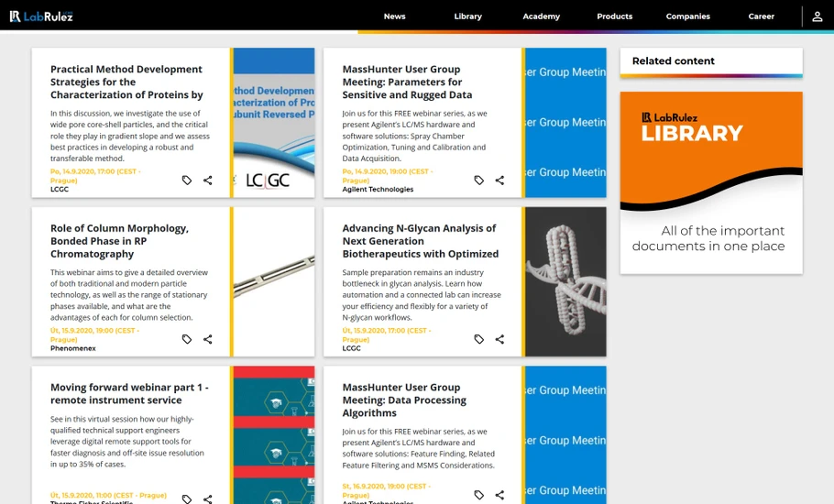This screenshot has height=504, width=834.
Task: Open the user account profile icon
Action: click(x=817, y=16)
